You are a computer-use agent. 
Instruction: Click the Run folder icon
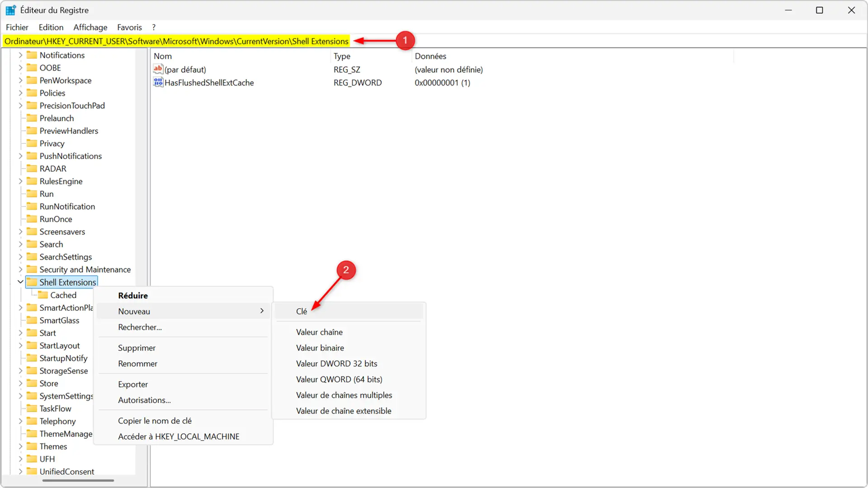32,194
